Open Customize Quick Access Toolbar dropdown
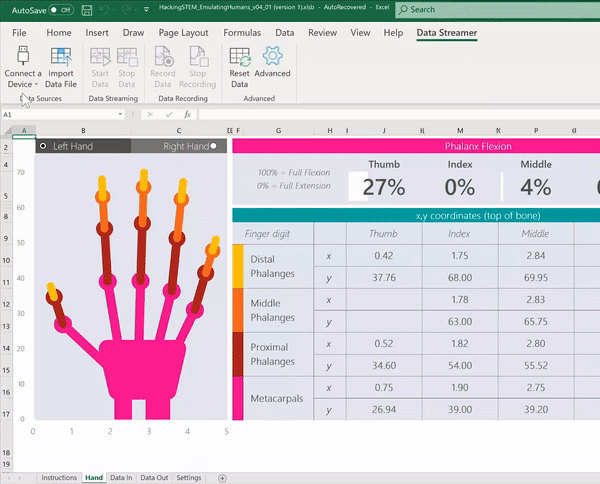 146,10
